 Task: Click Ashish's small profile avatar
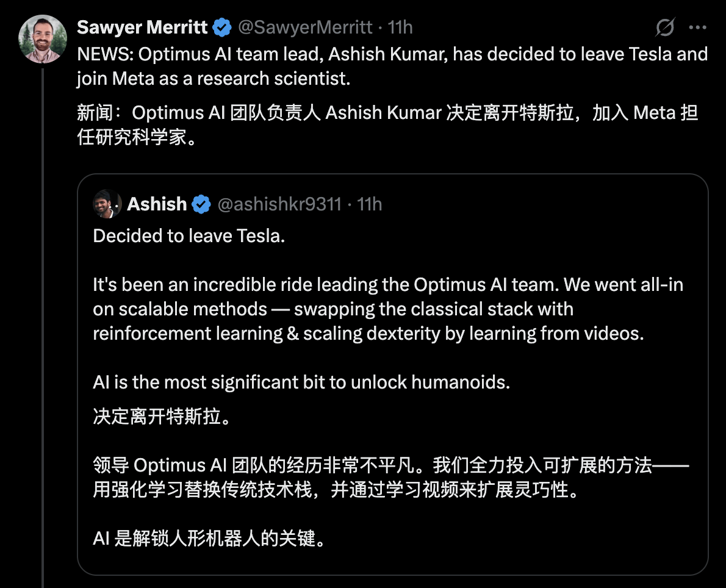click(x=107, y=204)
